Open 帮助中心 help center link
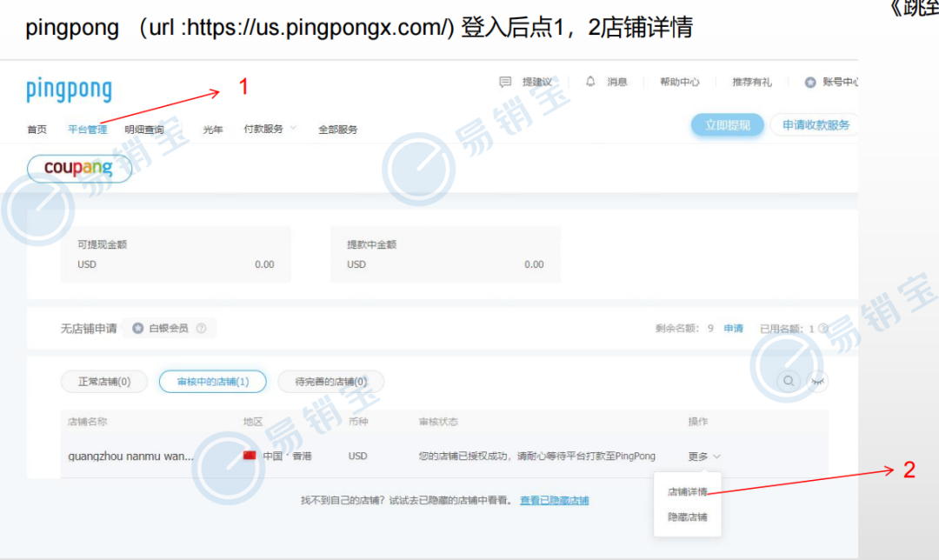 679,82
